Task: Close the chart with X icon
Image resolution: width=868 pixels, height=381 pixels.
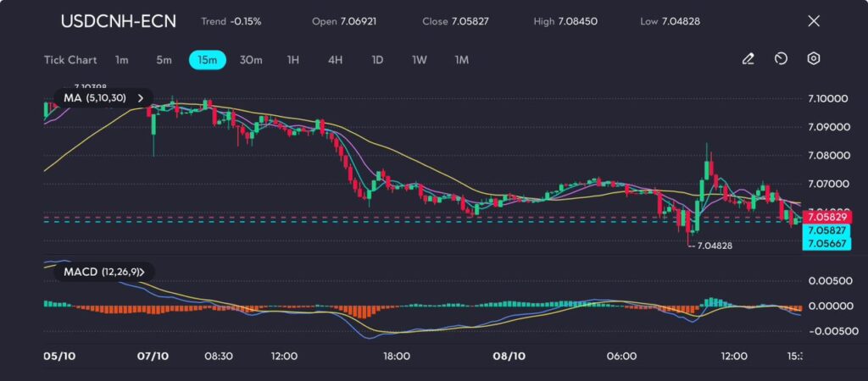Action: [x=814, y=21]
